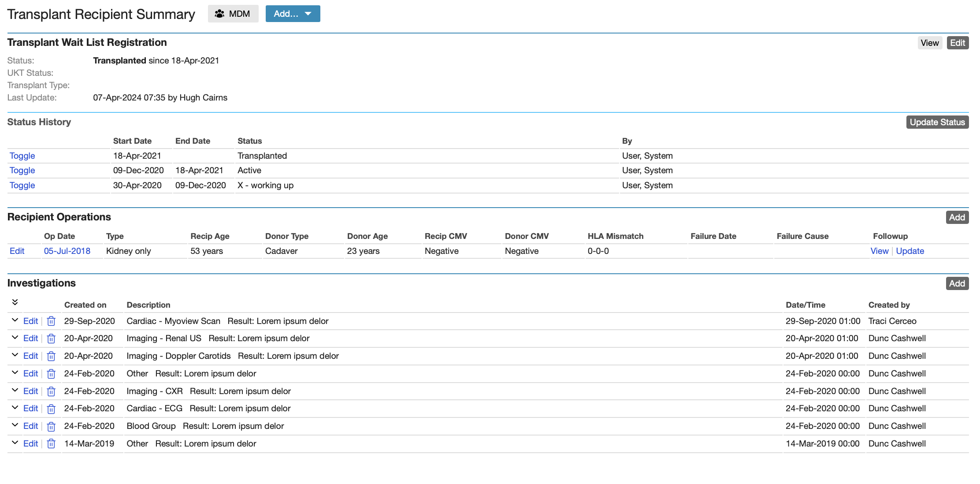Toggle the X - working up status row

pyautogui.click(x=22, y=185)
